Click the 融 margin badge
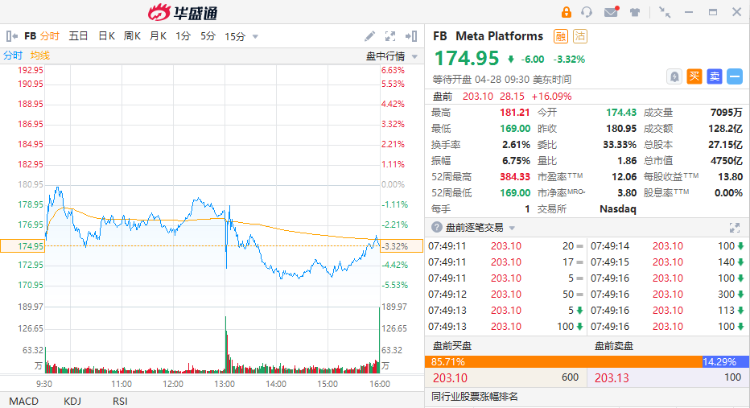 (x=560, y=36)
